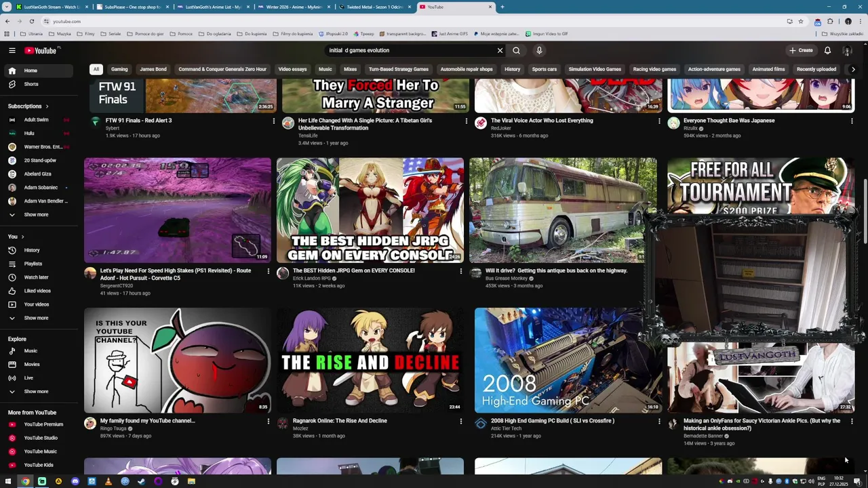Clear the search box with the X icon

[500, 50]
